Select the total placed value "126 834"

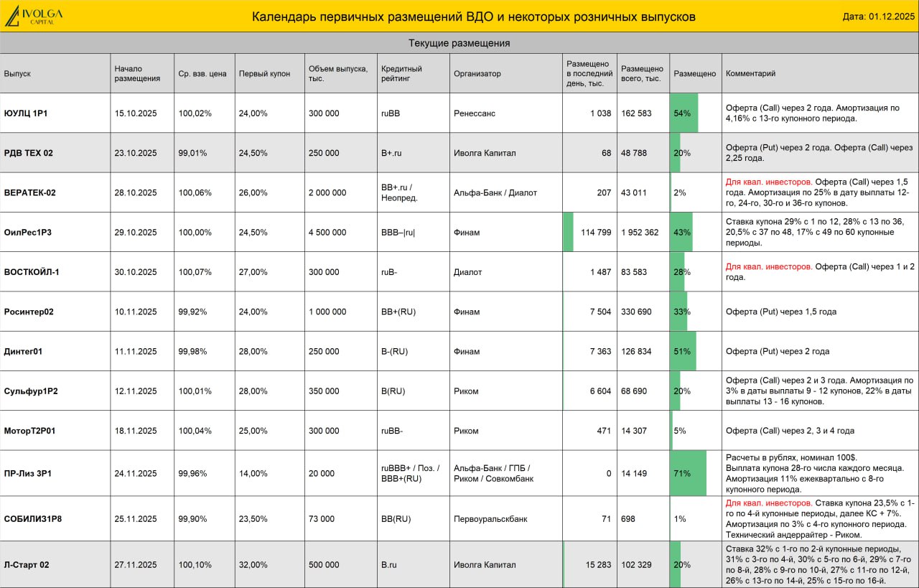click(636, 351)
